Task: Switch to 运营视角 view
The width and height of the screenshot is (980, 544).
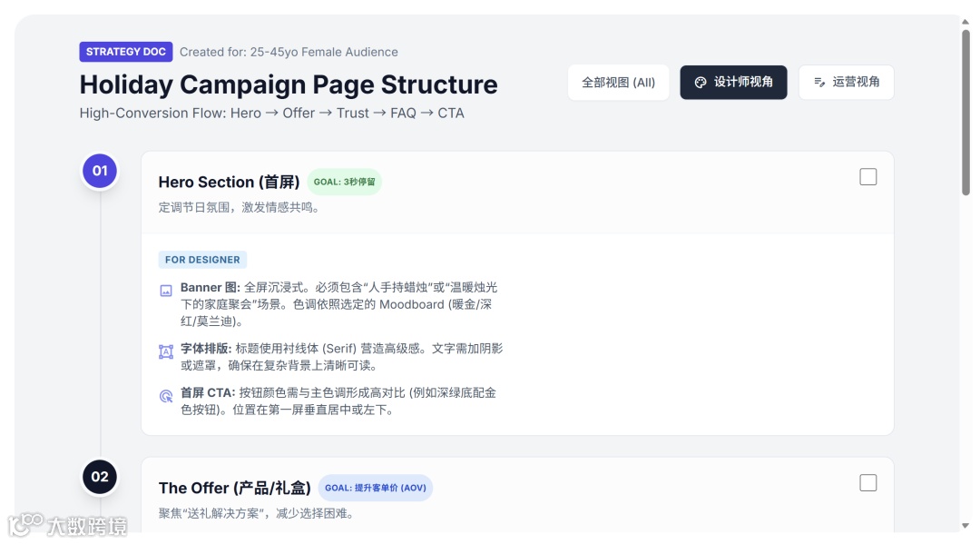Action: click(x=847, y=83)
